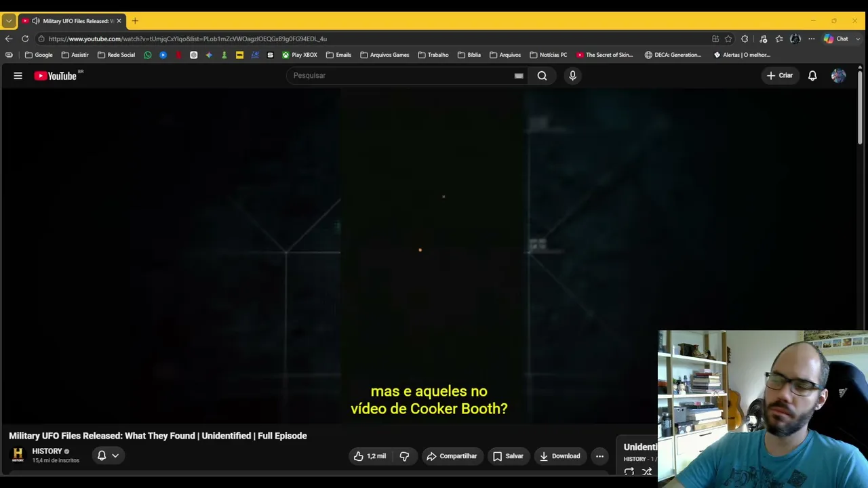Viewport: 868px width, 488px height.
Task: Start voice search with the microphone
Action: click(572, 76)
